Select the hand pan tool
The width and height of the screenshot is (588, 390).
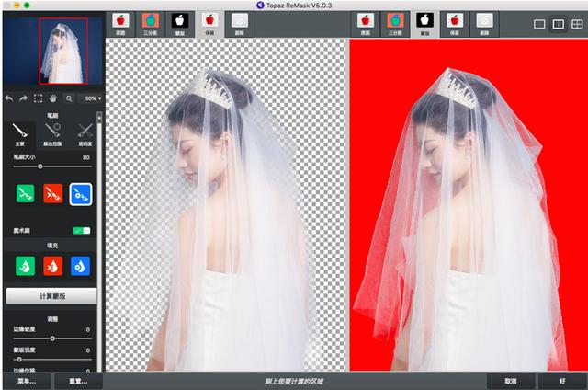[53, 98]
